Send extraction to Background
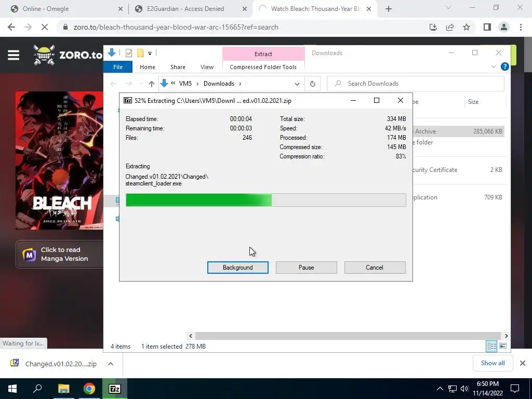Screen dimensions: 532x399 point(237,268)
